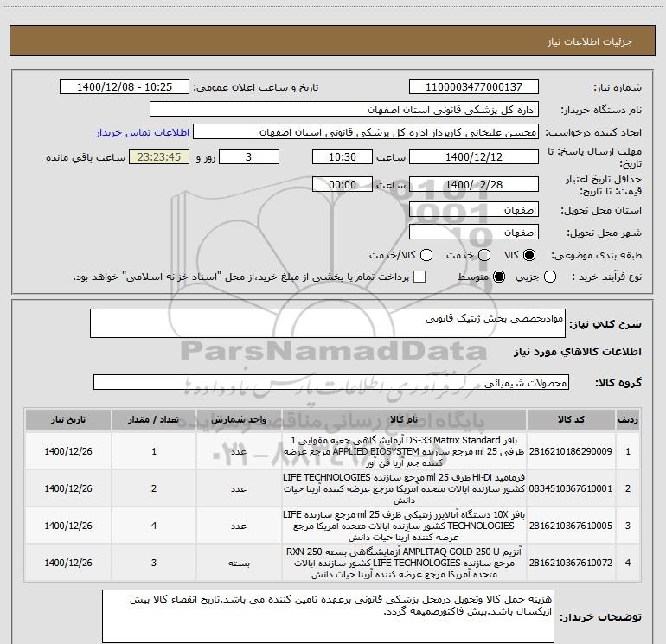
Task: Click the بسته unit cell in row 4
Action: pos(239,563)
